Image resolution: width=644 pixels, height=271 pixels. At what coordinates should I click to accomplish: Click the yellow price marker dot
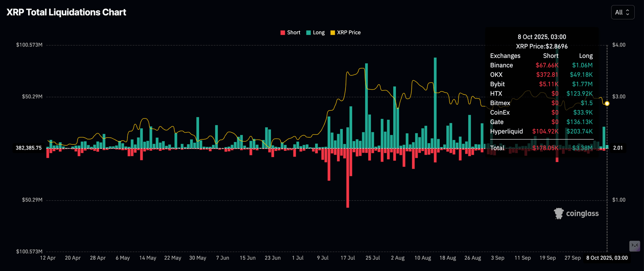coord(607,103)
